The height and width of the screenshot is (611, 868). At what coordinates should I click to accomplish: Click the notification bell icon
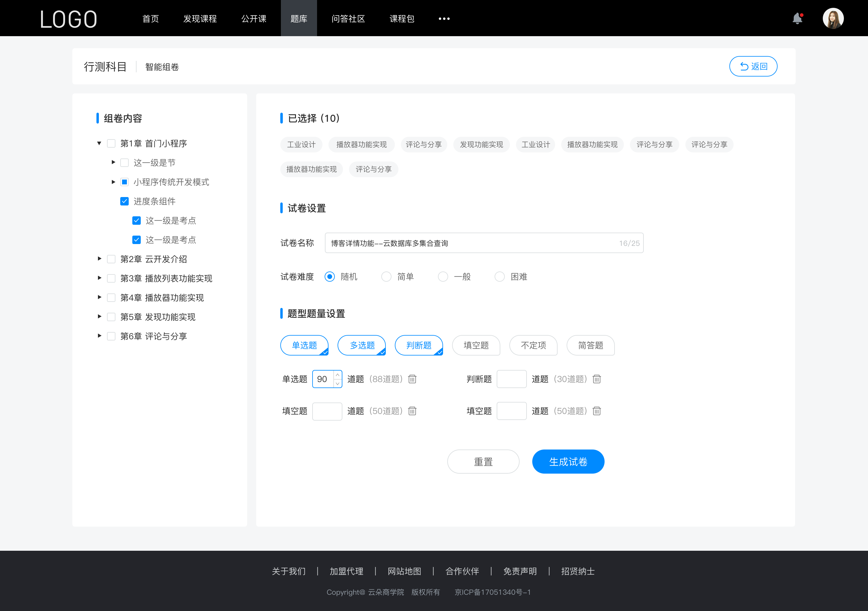[799, 18]
